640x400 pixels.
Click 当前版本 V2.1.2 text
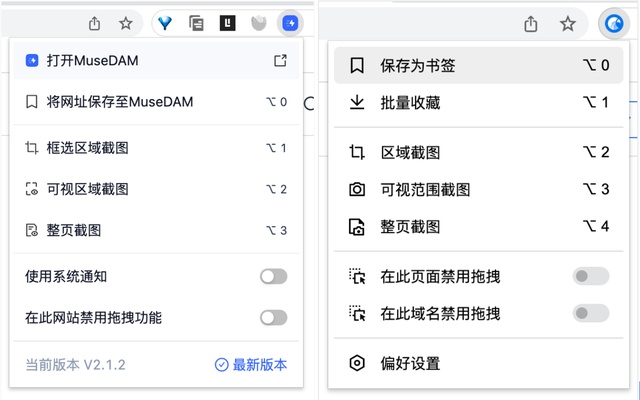(75, 364)
